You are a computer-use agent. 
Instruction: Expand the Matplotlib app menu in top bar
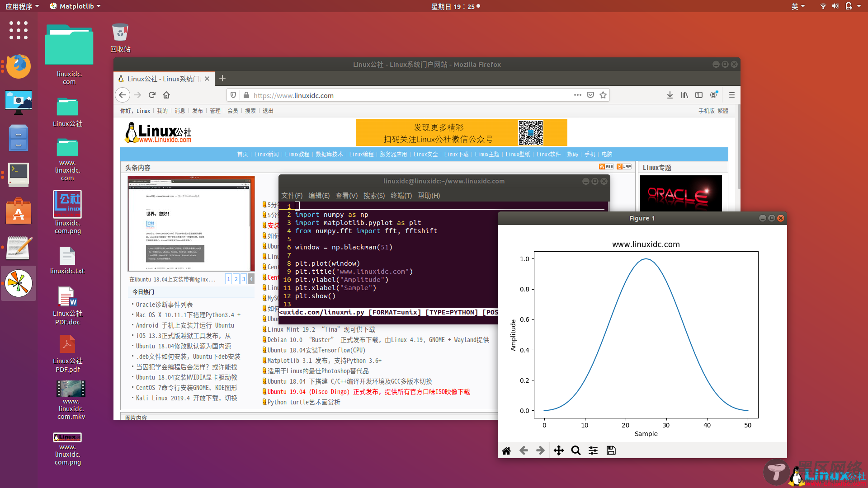coord(75,6)
